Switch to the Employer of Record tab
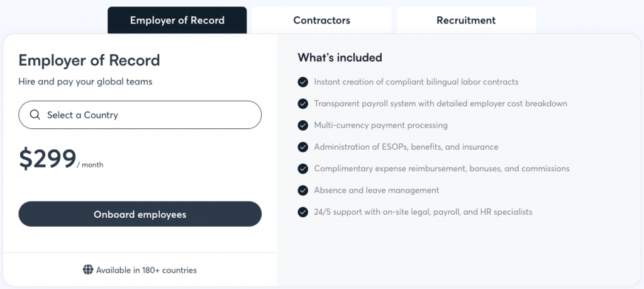 pos(177,20)
